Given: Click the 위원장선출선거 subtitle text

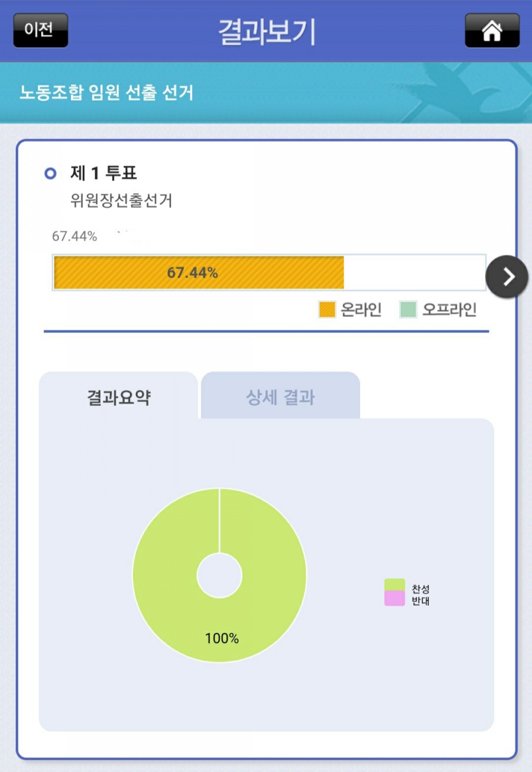Looking at the screenshot, I should (x=121, y=201).
